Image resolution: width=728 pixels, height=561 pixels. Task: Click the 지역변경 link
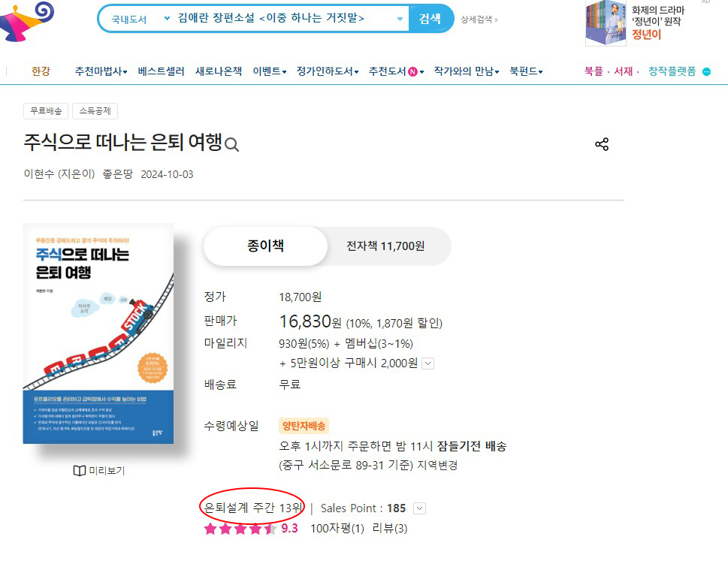[437, 465]
